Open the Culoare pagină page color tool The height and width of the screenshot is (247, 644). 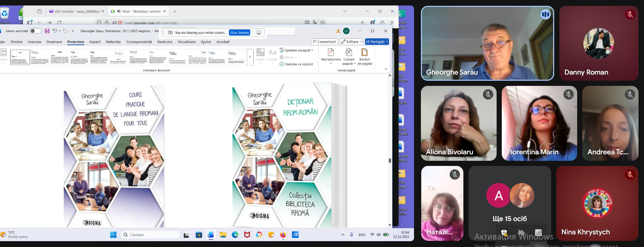pos(349,53)
